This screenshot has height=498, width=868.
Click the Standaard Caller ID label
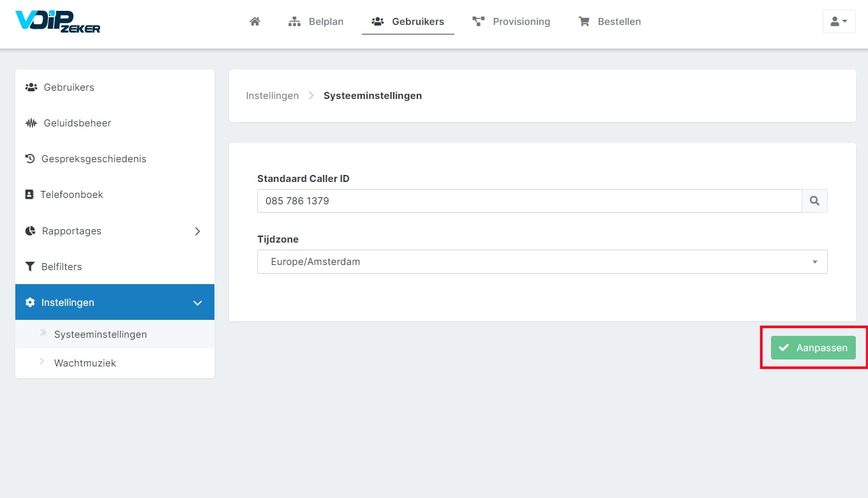click(303, 179)
